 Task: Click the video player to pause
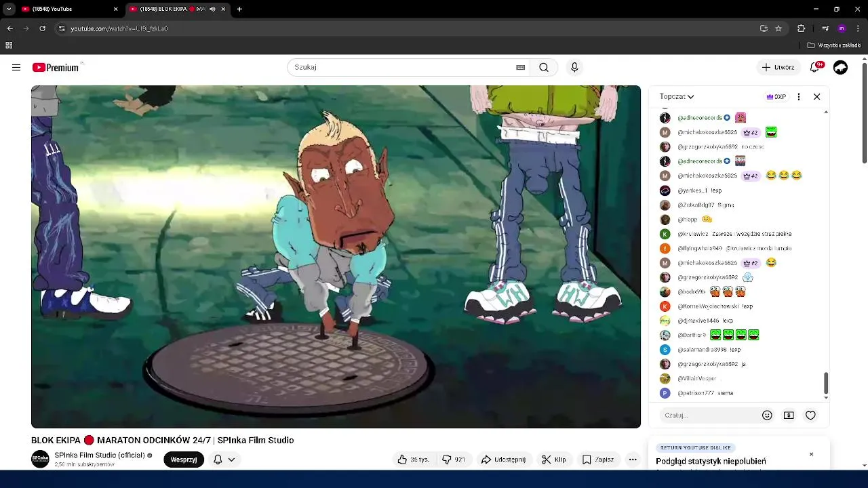coord(336,256)
